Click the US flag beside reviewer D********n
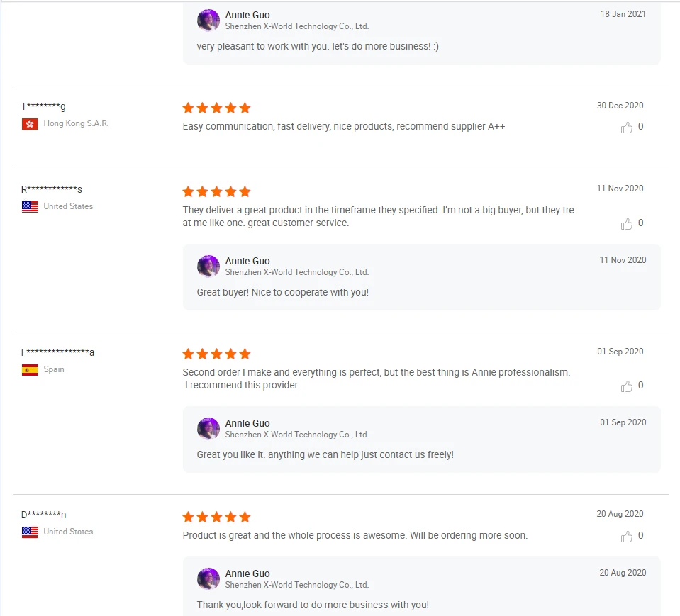This screenshot has height=616, width=680. [x=30, y=532]
